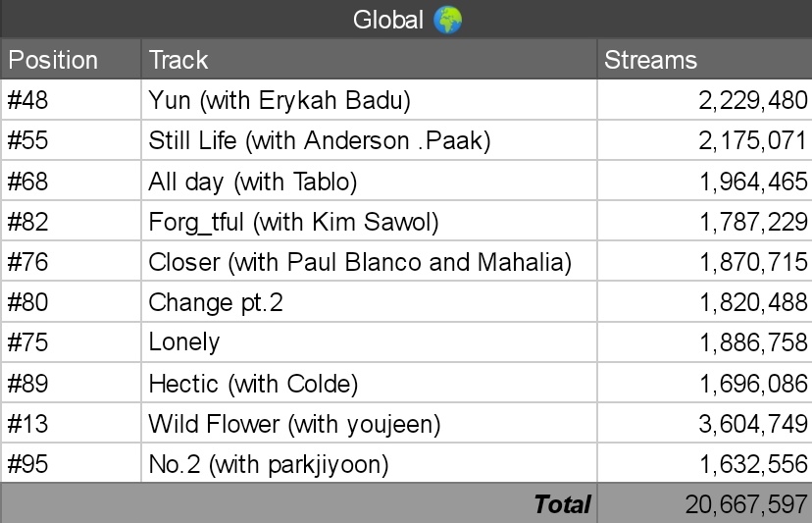
Task: Select Wild Flower (with youjeen) track
Action: pyautogui.click(x=294, y=424)
